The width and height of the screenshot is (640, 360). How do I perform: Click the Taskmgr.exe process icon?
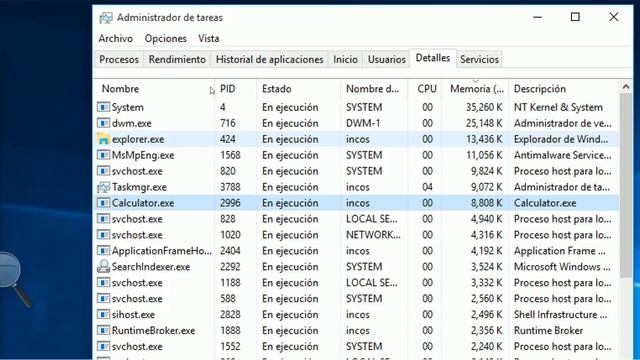point(103,187)
